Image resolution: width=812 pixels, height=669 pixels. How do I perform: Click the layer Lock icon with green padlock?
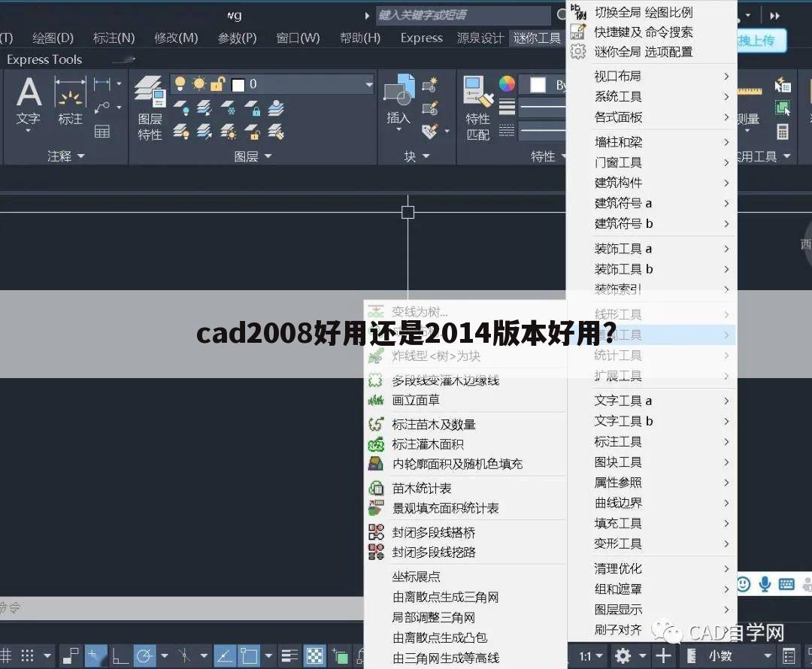pyautogui.click(x=253, y=107)
